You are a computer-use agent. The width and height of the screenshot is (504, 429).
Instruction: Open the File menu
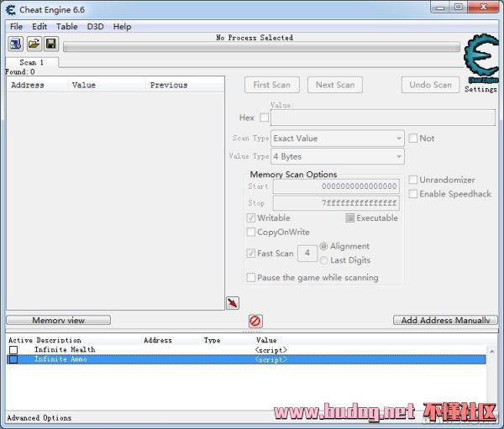[17, 27]
